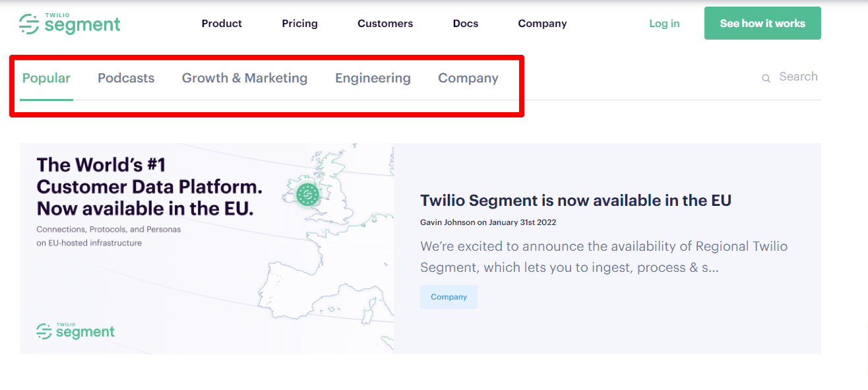Click the Segment logo on the EU banner
868x390 pixels.
click(x=75, y=331)
